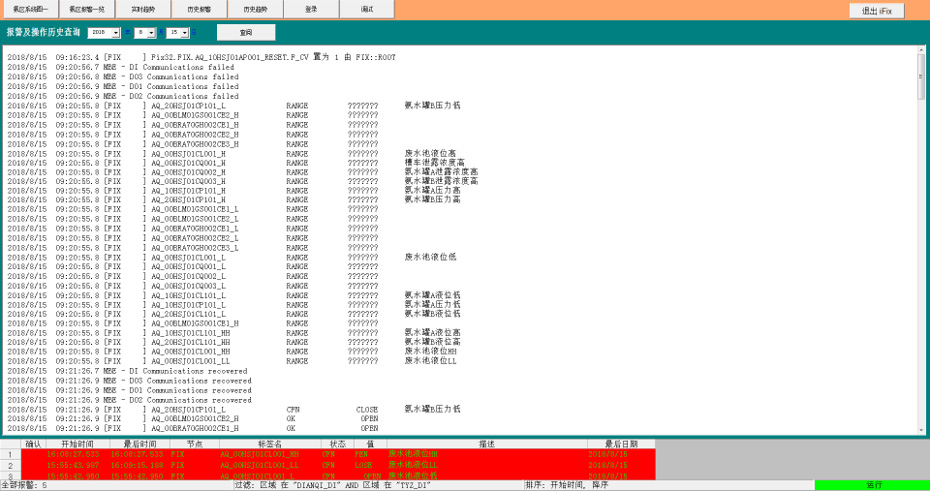The height and width of the screenshot is (491, 930).
Task: Click the 最后日期 column header
Action: (x=620, y=443)
